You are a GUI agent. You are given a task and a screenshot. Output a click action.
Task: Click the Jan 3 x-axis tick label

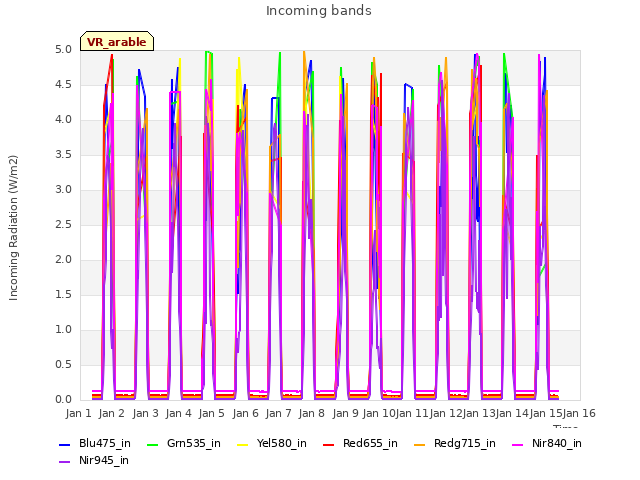coord(145,413)
